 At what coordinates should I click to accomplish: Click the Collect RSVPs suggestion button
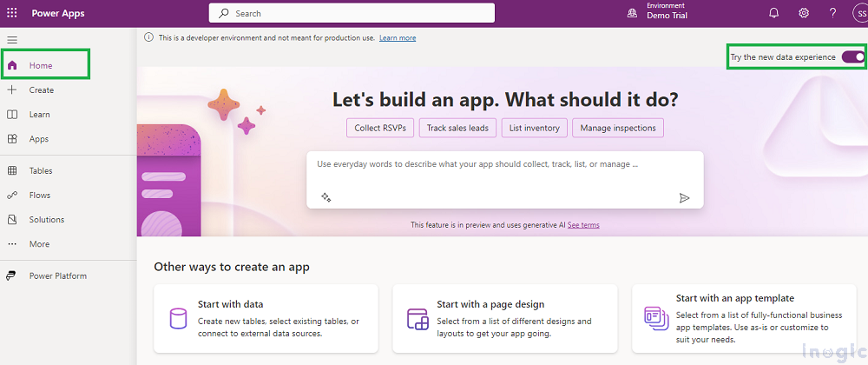(380, 128)
